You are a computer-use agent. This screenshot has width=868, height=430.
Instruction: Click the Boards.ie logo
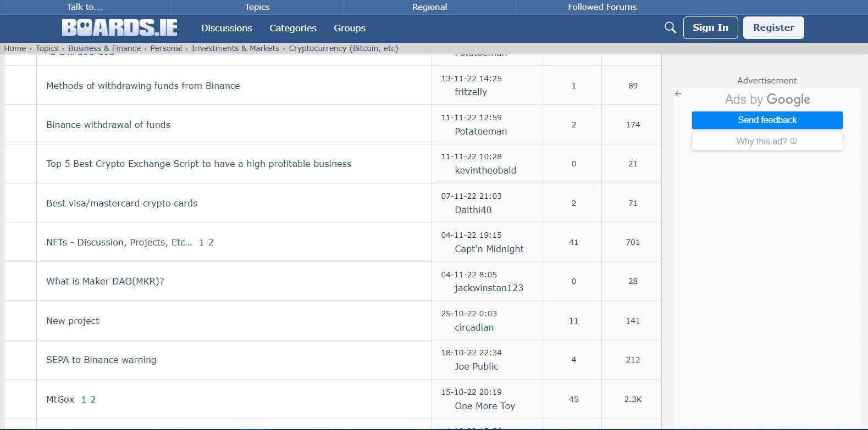tap(119, 27)
